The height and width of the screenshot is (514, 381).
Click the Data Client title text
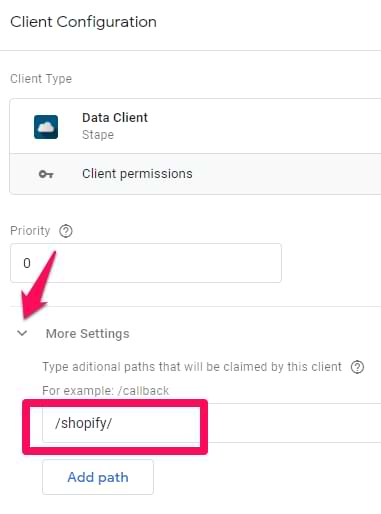coord(115,118)
